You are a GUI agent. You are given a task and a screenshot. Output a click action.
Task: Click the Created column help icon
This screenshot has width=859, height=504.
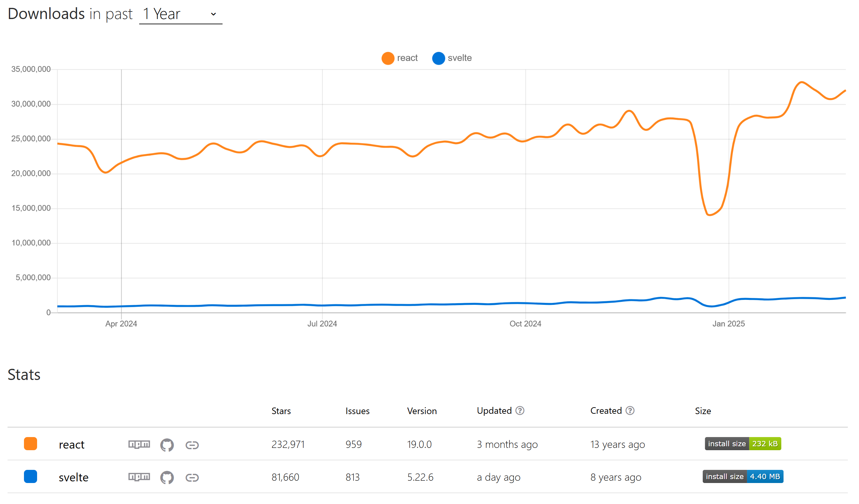(630, 410)
